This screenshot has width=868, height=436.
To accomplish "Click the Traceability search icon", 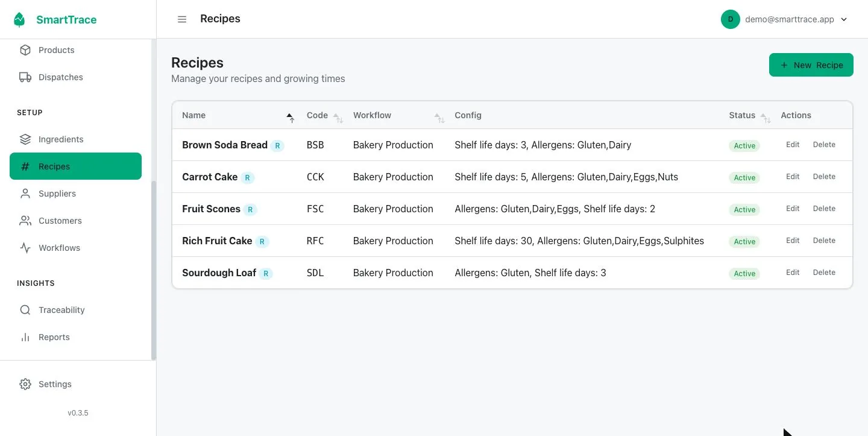I will pyautogui.click(x=25, y=310).
